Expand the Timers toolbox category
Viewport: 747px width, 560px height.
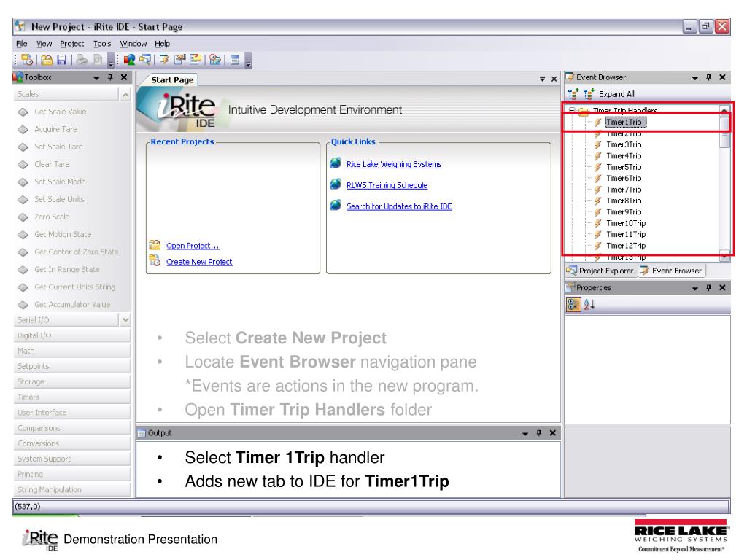click(x=72, y=397)
